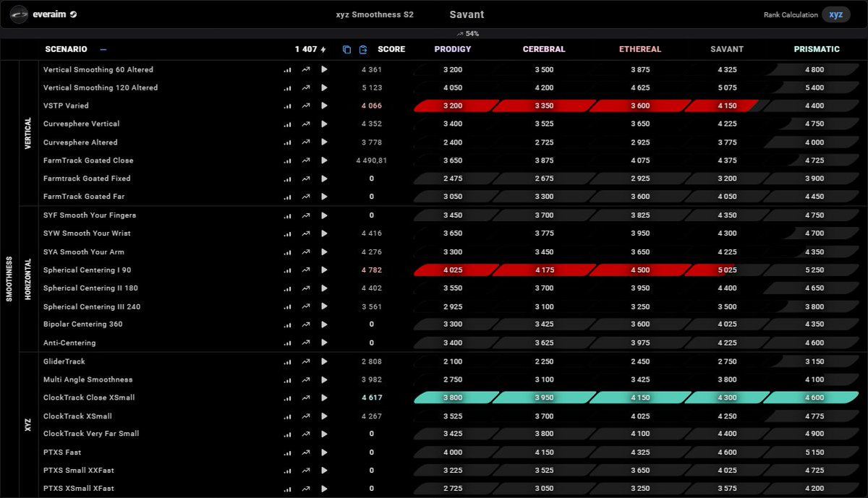This screenshot has width=868, height=498.
Task: Open leaderboard bars icon for PTXS Fast
Action: pos(287,452)
